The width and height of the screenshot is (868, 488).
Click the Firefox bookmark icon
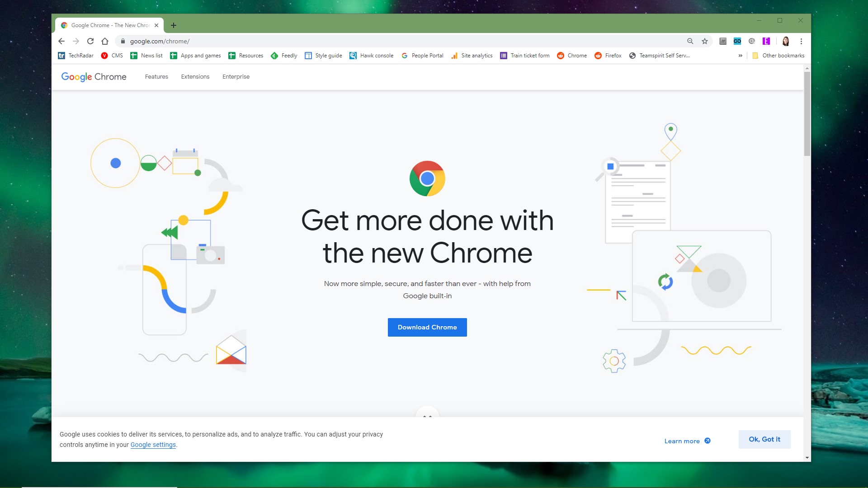599,56
